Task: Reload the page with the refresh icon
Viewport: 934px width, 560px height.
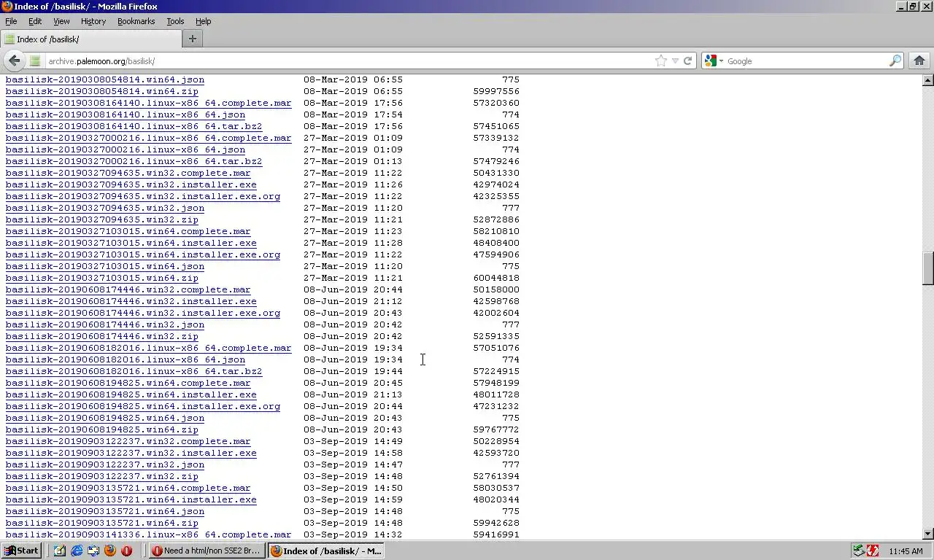Action: click(x=687, y=61)
